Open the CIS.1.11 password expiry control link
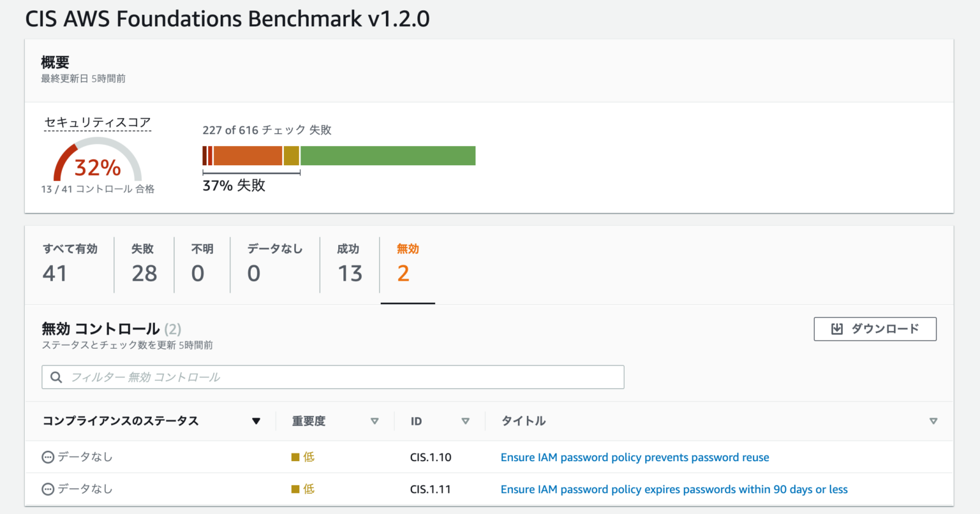The width and height of the screenshot is (980, 514). (674, 488)
